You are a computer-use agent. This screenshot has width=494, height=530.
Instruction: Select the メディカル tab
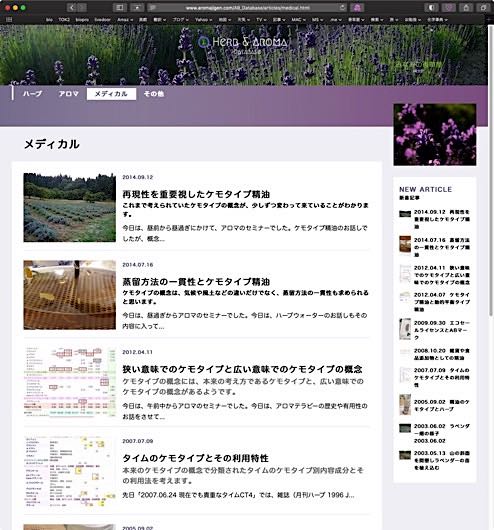111,94
